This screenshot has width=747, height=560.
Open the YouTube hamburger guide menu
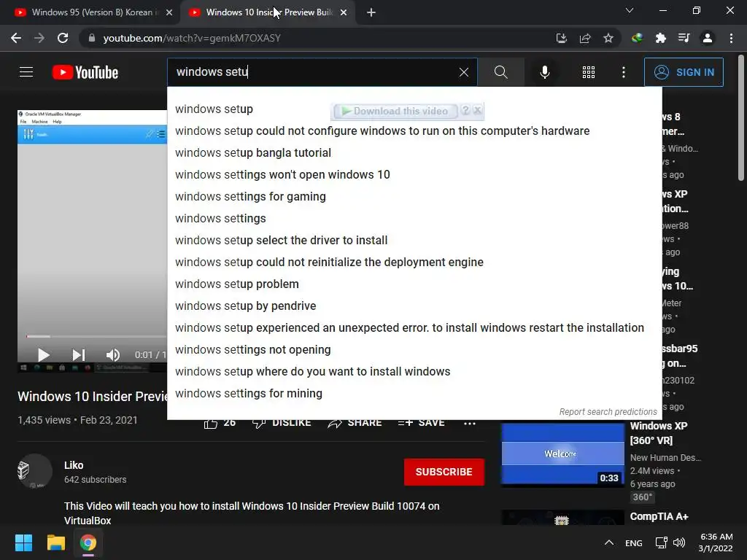pos(26,72)
